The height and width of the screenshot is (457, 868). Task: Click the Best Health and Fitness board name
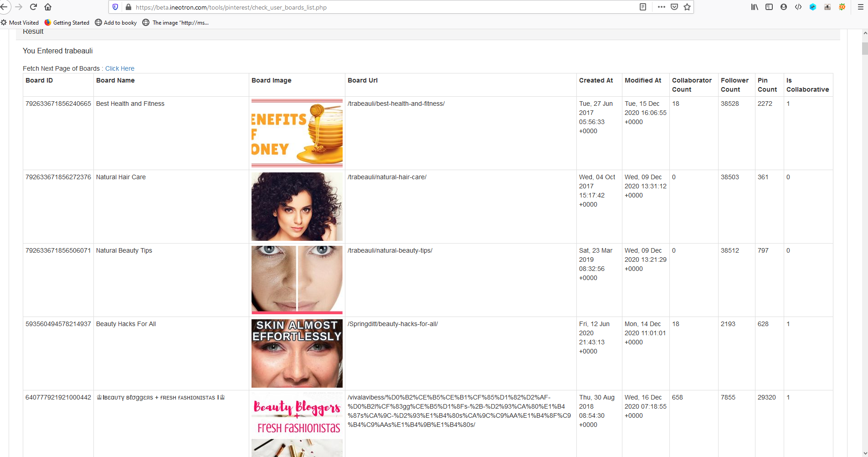point(130,104)
